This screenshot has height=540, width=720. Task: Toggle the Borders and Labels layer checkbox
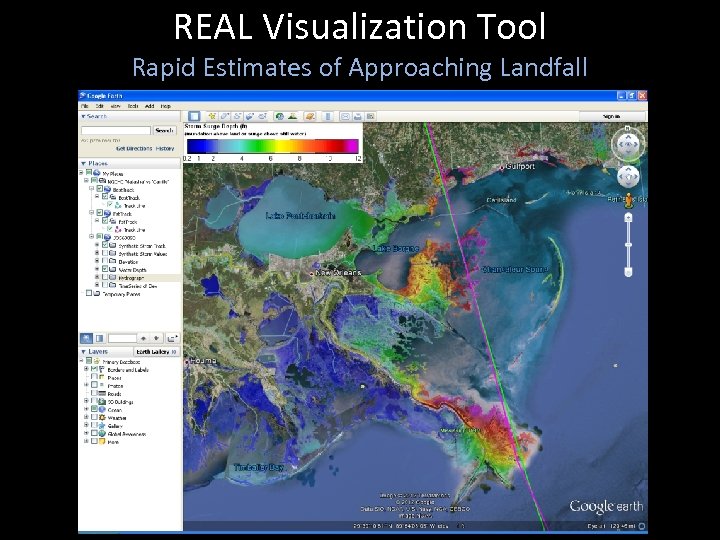[94, 369]
